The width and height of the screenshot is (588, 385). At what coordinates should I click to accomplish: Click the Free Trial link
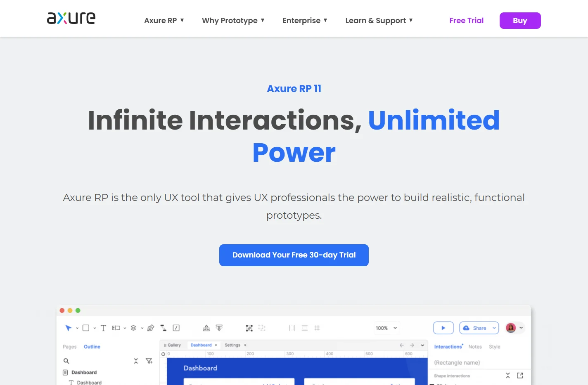(x=466, y=21)
